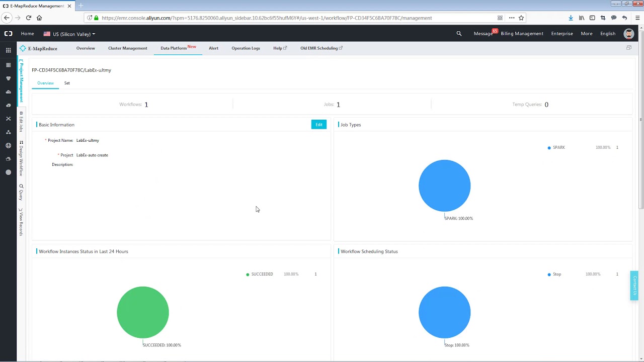
Task: Switch to the project Set tab
Action: tap(67, 83)
